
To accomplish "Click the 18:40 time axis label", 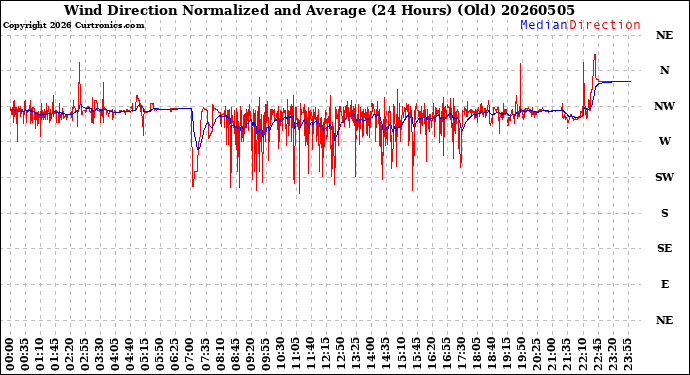I will [491, 354].
